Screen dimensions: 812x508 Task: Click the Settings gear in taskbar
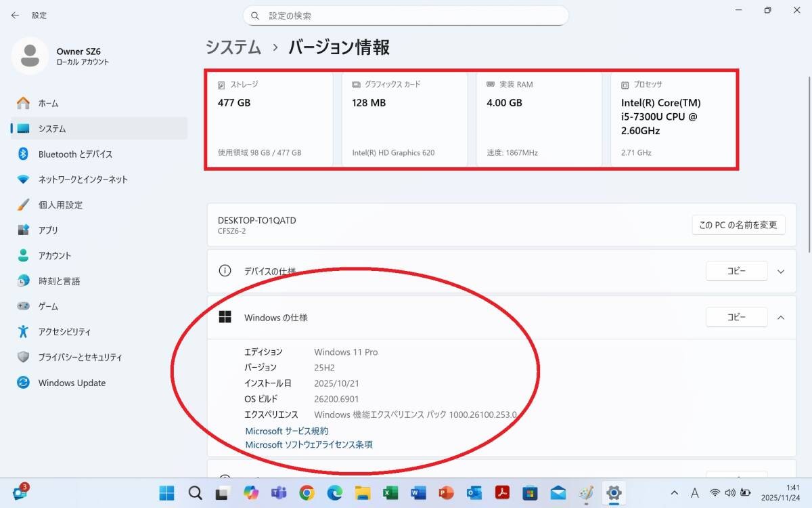(614, 492)
